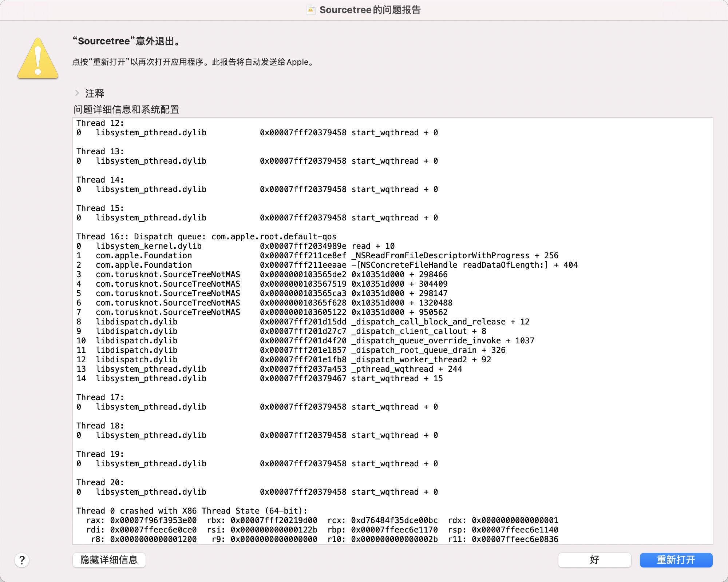Click the Thread 19: header line
The image size is (728, 582).
[x=100, y=454]
